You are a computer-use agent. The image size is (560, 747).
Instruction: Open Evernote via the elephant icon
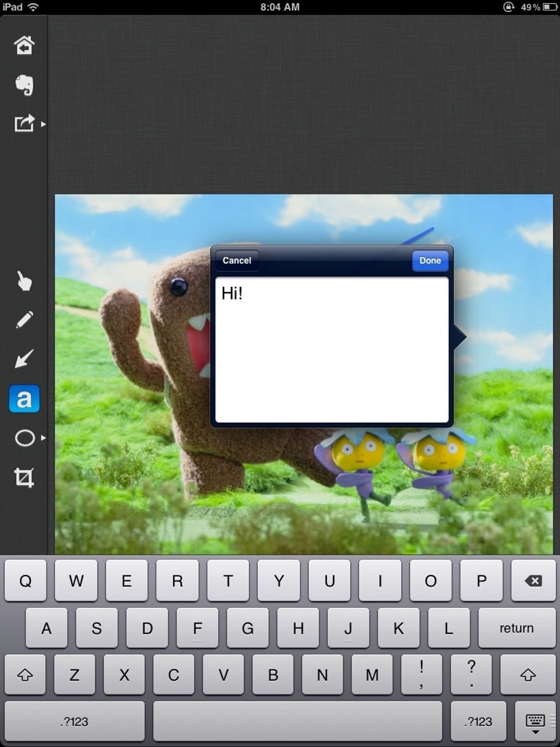tap(24, 85)
